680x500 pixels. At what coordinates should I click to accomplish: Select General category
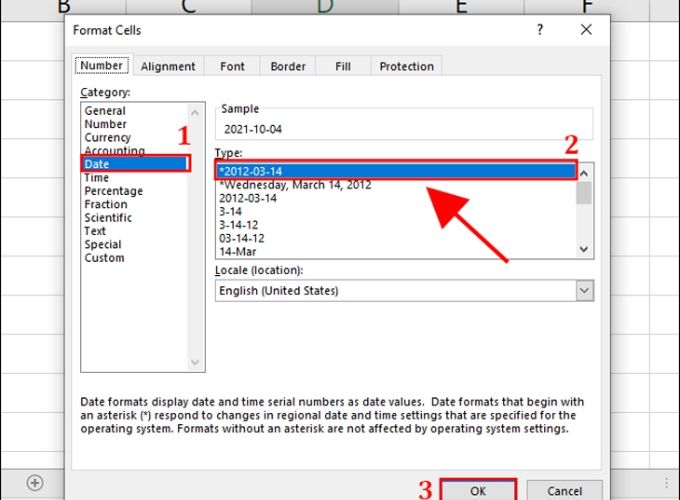click(x=105, y=111)
